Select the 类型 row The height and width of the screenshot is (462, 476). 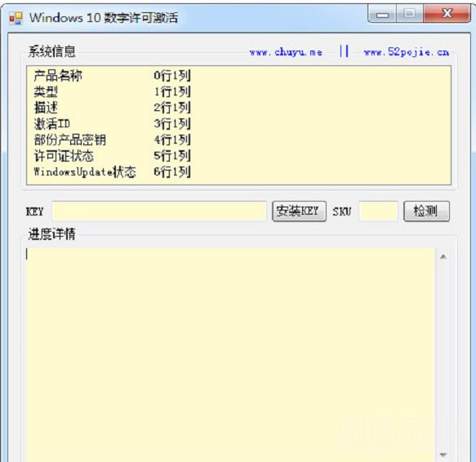[x=238, y=91]
